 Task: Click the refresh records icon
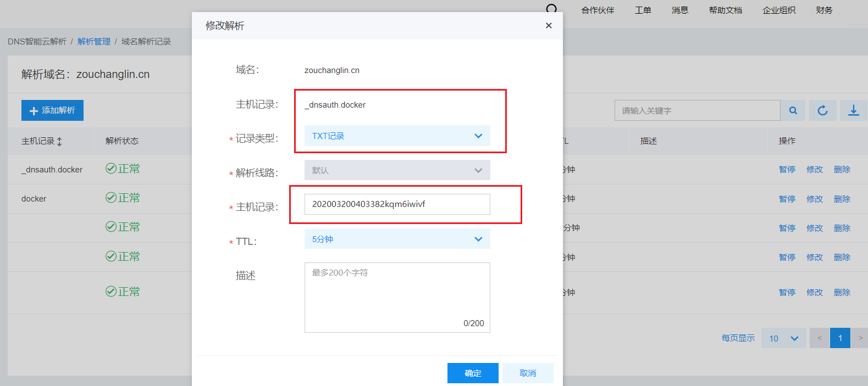pos(822,110)
